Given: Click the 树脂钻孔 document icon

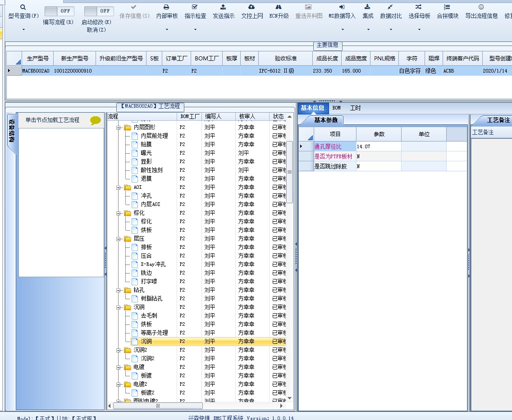Looking at the screenshot, I should (x=135, y=298).
